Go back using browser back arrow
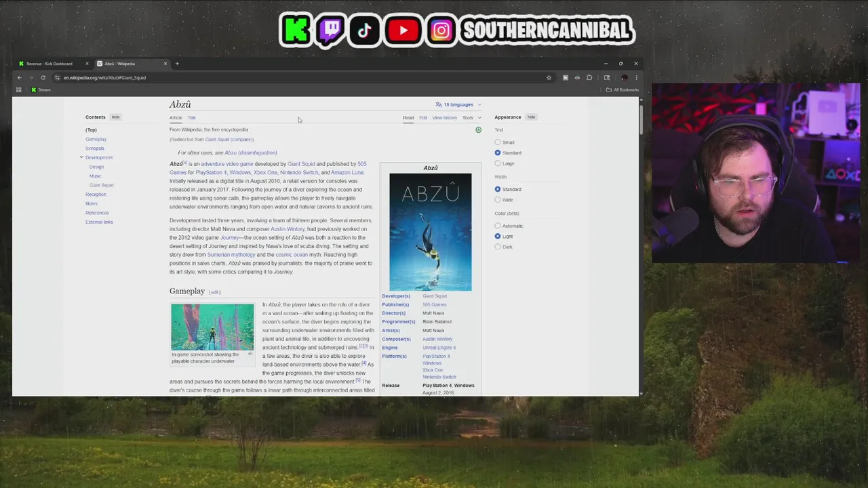Image resolution: width=868 pixels, height=488 pixels. (19, 77)
